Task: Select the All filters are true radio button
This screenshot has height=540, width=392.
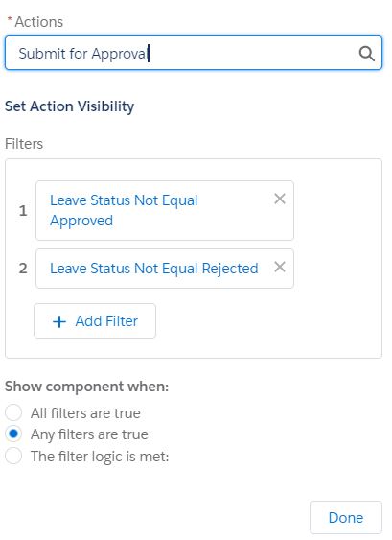Action: coord(13,412)
